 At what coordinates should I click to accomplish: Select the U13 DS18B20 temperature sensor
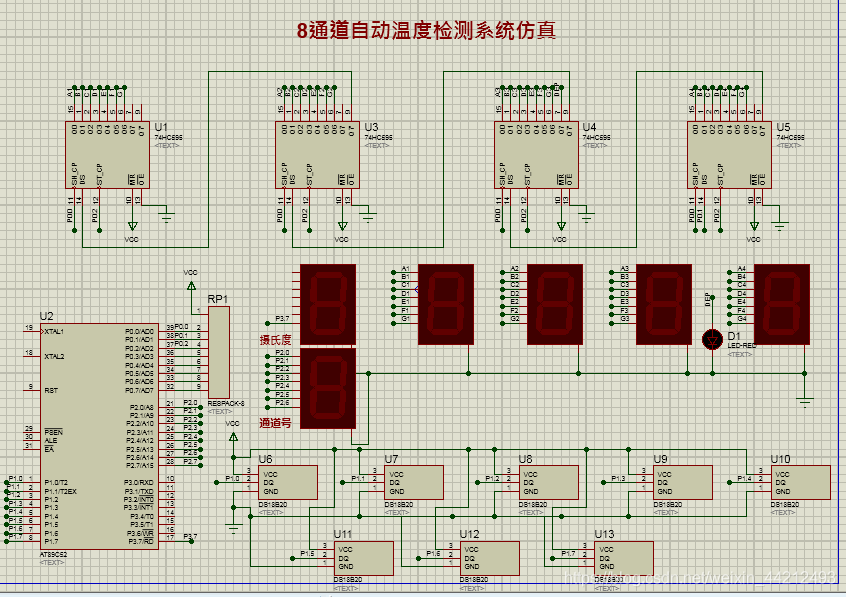click(624, 558)
